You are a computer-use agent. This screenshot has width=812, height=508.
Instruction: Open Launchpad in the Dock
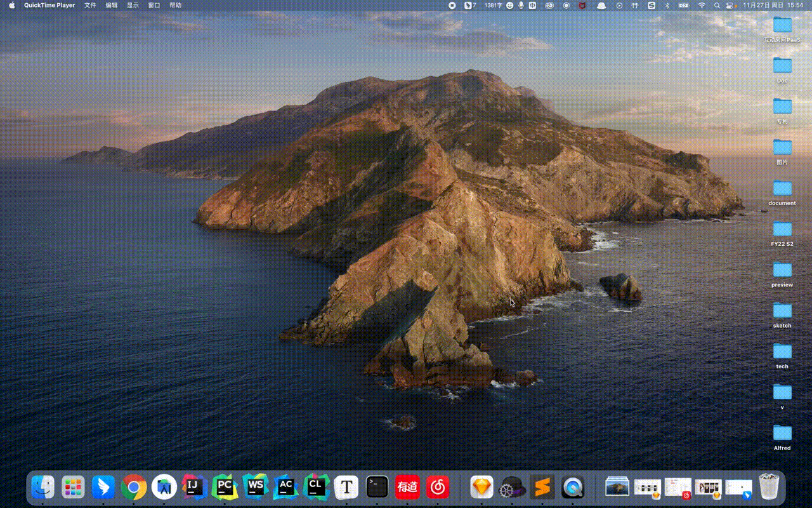(73, 487)
